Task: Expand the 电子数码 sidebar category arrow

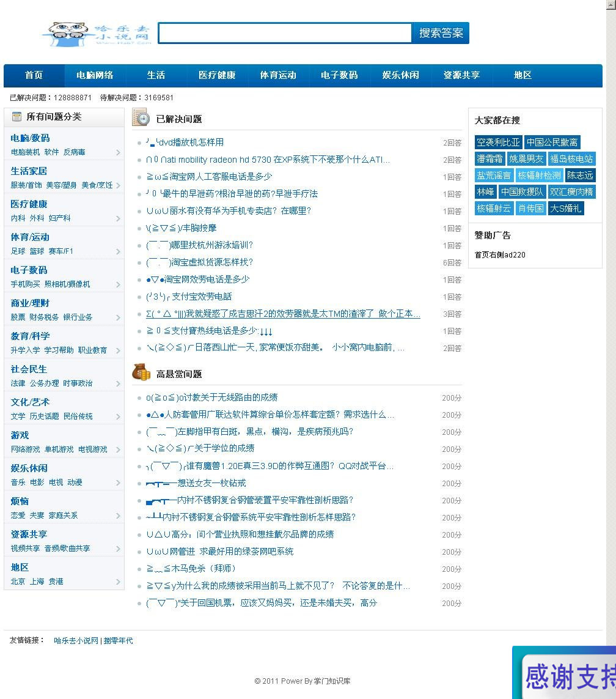Action: pyautogui.click(x=118, y=284)
